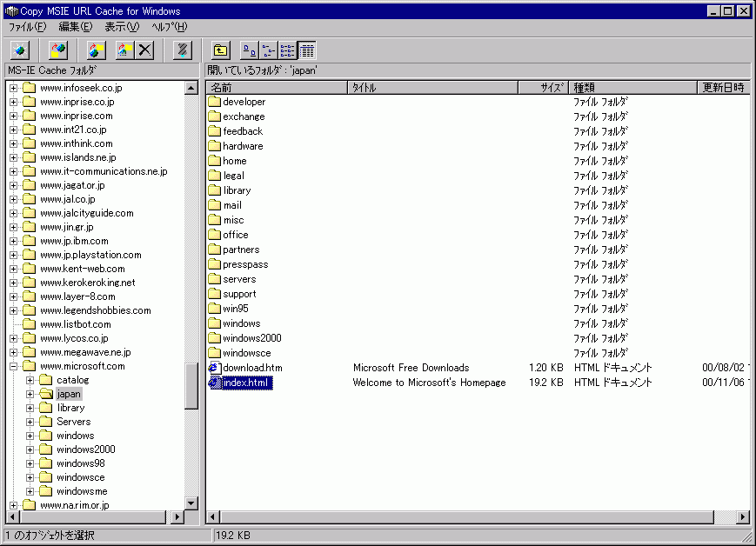756x546 pixels.
Task: Expand the catalog subfolder node
Action: pyautogui.click(x=30, y=380)
